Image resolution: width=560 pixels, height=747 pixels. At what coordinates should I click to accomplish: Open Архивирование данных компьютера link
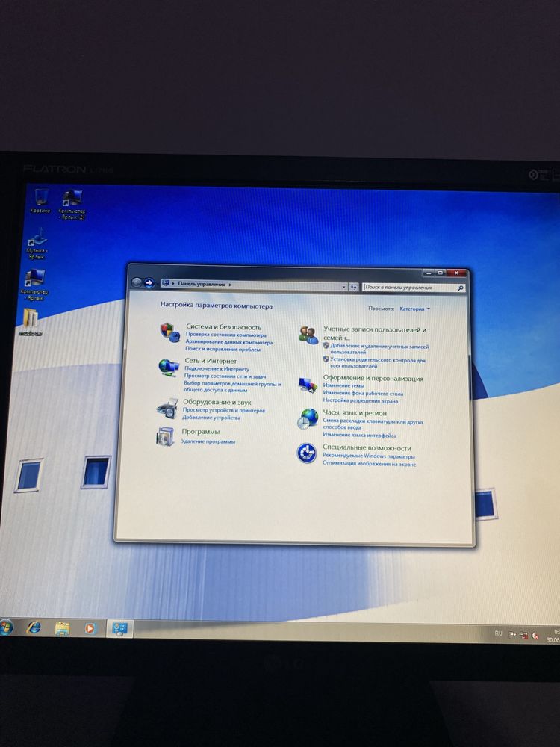coord(228,342)
